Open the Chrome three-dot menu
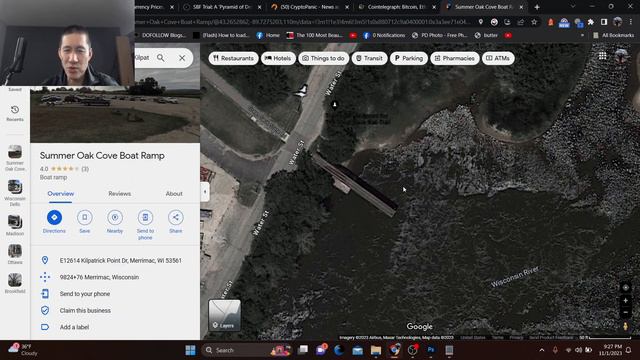Viewport: 640px width, 360px height. point(631,22)
